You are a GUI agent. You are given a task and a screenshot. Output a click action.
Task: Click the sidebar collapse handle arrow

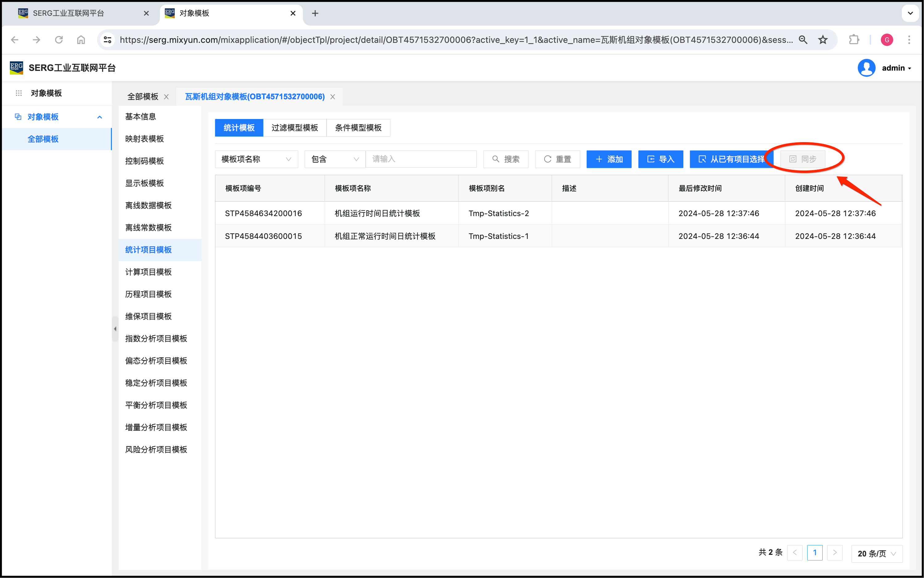coord(115,329)
